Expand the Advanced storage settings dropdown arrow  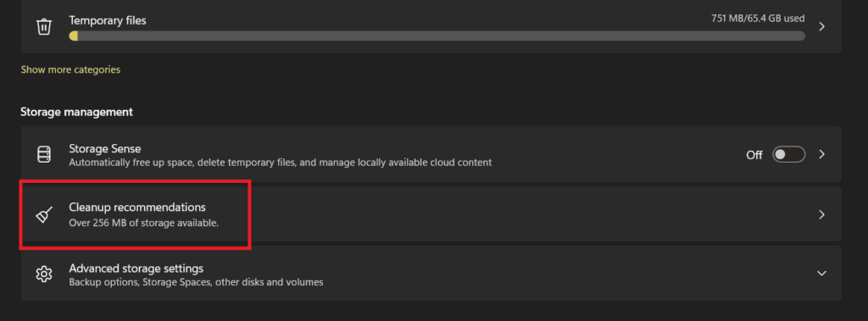point(822,274)
